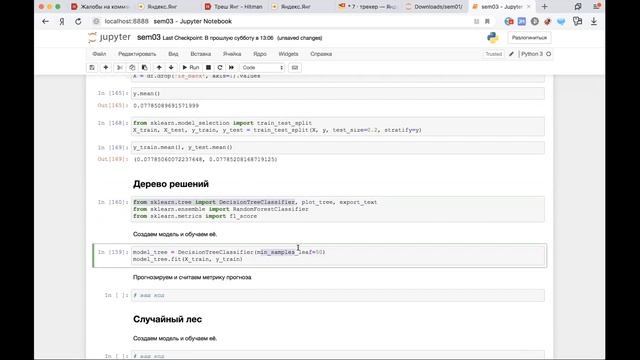Rename notebook by clicking sem03 title

point(149,38)
